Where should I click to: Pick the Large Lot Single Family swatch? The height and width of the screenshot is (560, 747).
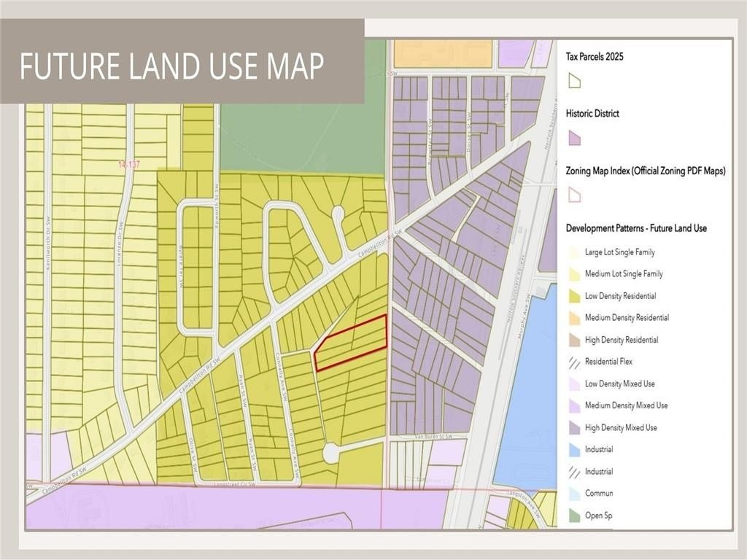tap(575, 252)
